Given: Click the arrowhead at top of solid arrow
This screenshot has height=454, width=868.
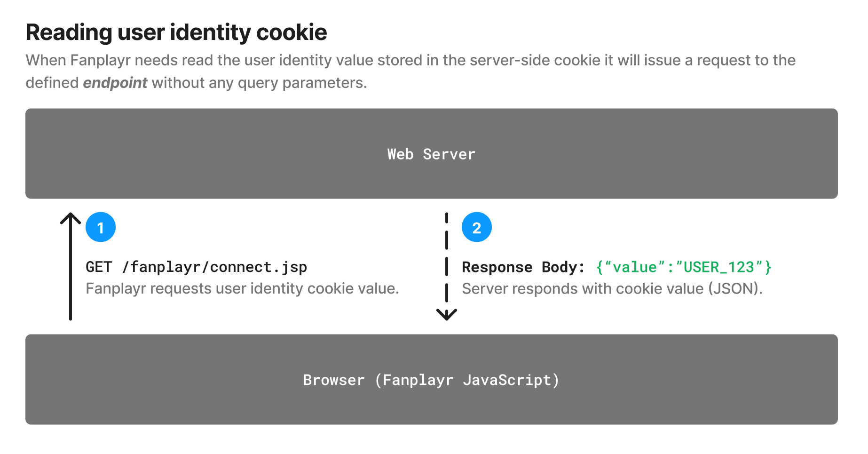Looking at the screenshot, I should tap(71, 218).
